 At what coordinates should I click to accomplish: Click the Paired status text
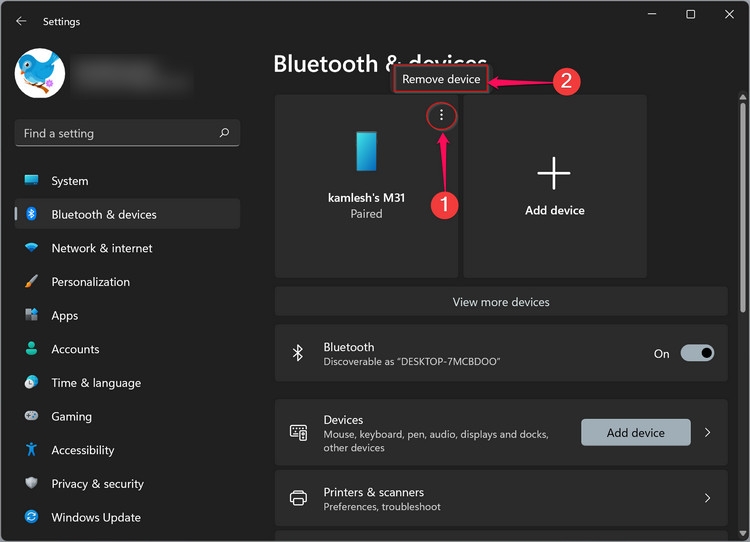[366, 214]
